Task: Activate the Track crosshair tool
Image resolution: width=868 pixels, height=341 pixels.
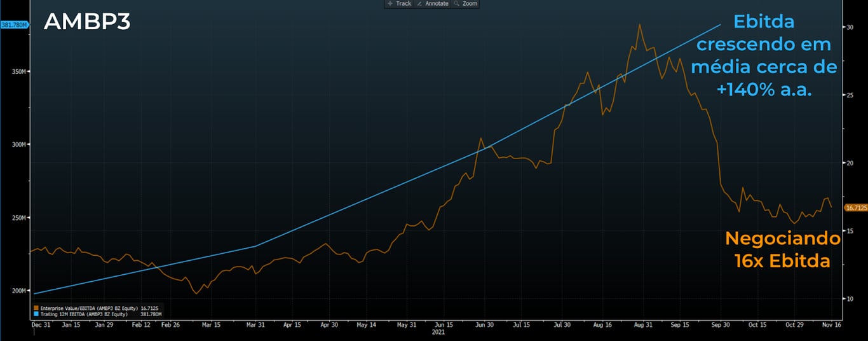Action: 399,4
